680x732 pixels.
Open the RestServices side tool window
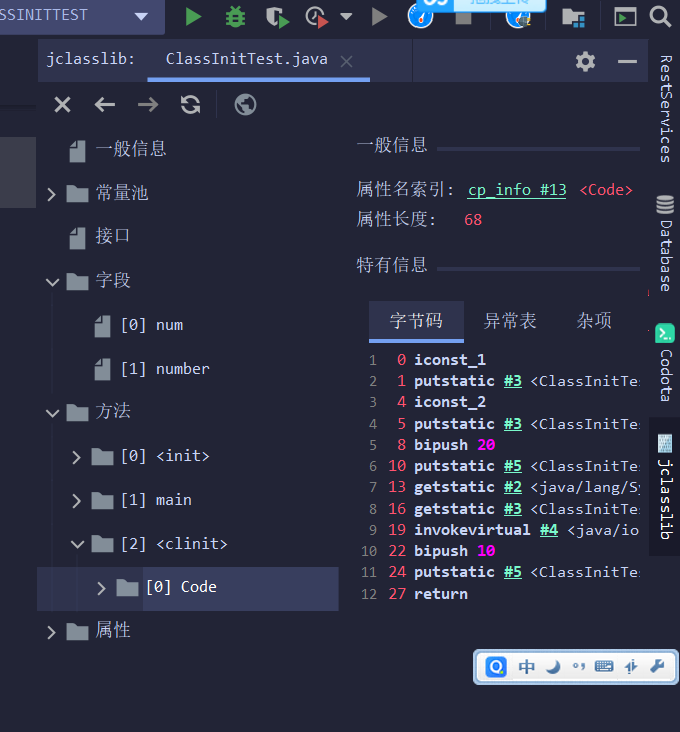665,109
